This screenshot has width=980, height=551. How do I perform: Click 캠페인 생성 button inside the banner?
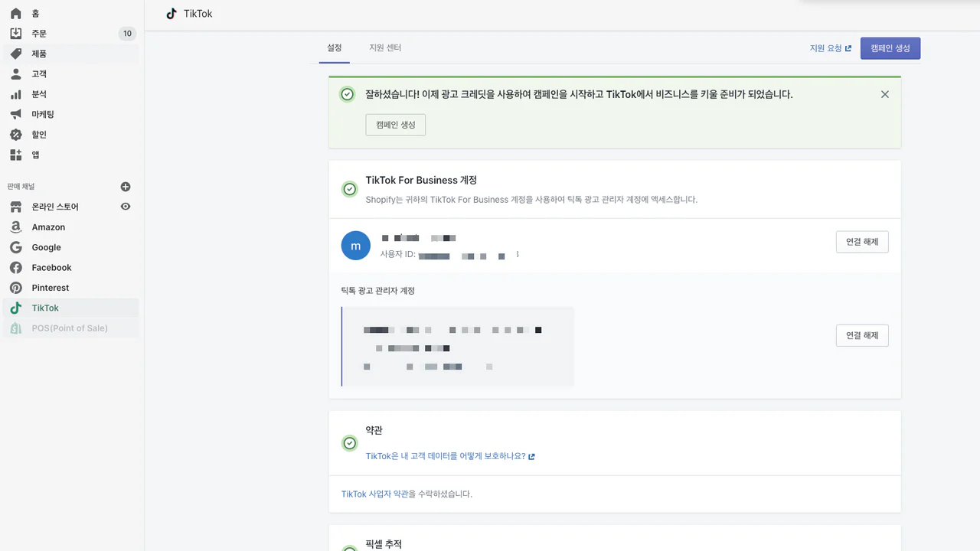(395, 125)
